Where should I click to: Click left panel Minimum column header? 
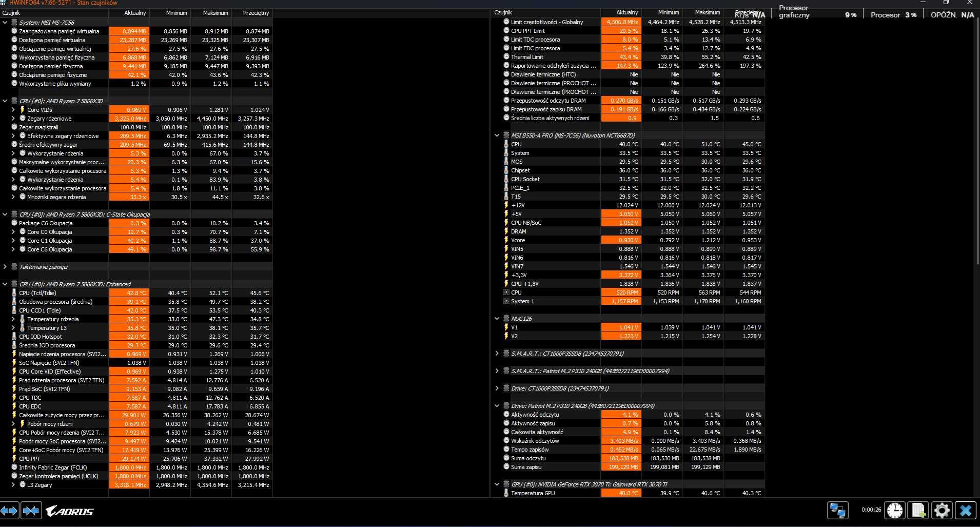[170, 13]
